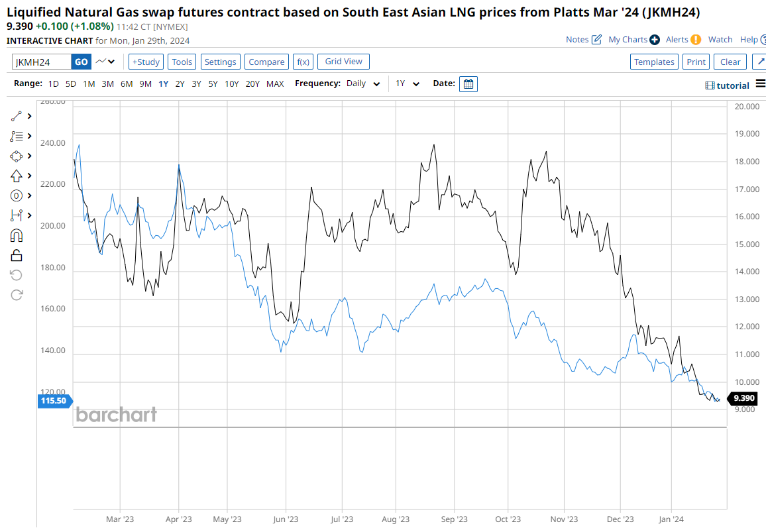Select the trend line drawing tool
766x532 pixels.
[x=17, y=116]
